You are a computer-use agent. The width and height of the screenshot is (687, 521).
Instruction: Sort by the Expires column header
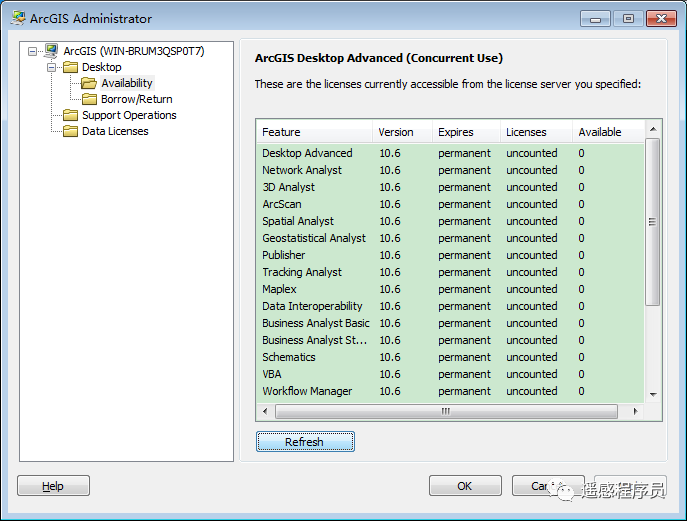[466, 132]
